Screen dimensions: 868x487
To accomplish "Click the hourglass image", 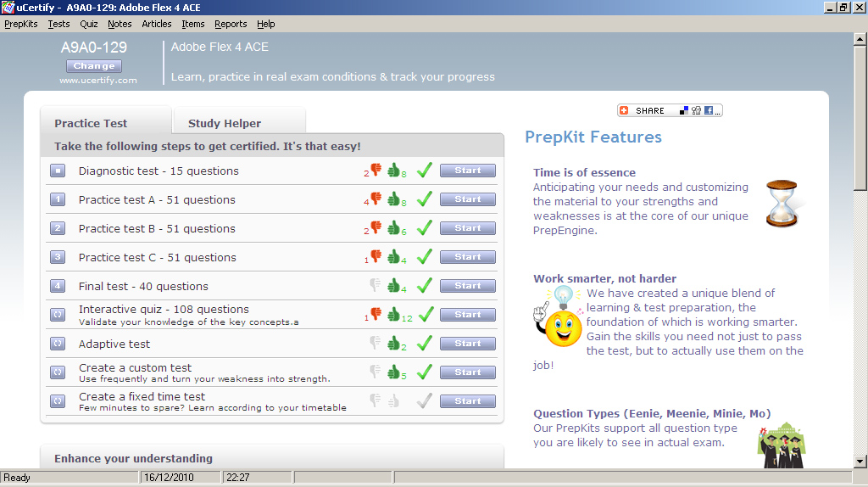I will [782, 204].
